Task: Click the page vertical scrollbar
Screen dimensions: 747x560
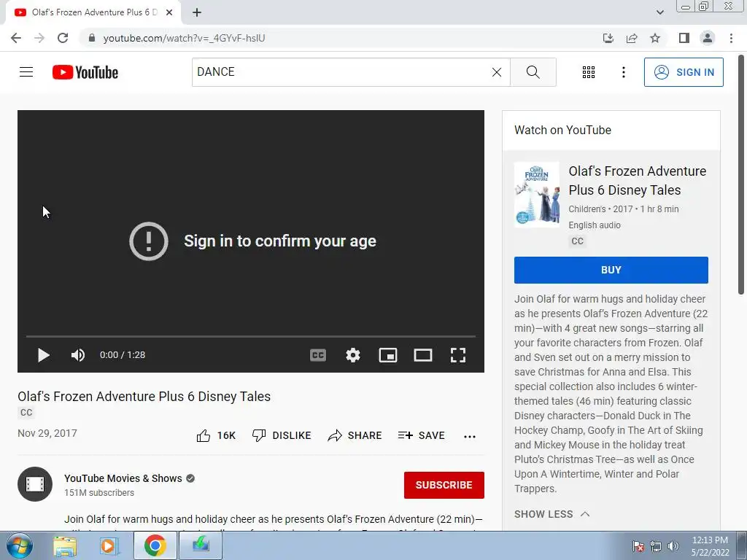Action: (x=741, y=174)
